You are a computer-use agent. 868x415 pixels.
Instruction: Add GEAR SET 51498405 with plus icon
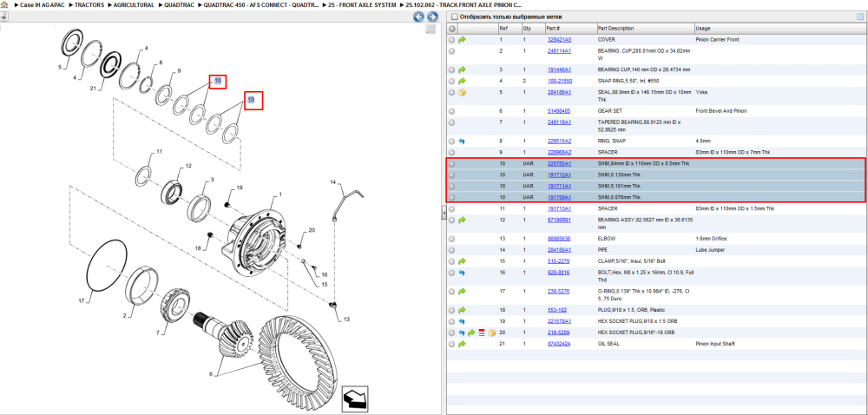click(451, 110)
